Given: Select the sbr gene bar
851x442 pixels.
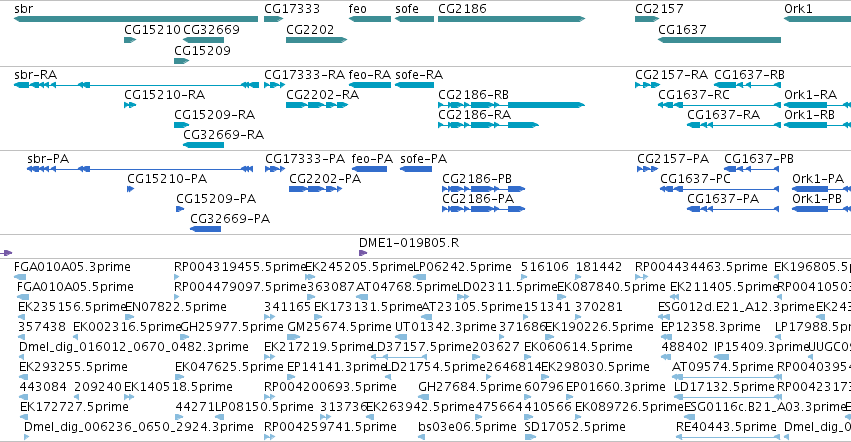Looking at the screenshot, I should coord(136,19).
